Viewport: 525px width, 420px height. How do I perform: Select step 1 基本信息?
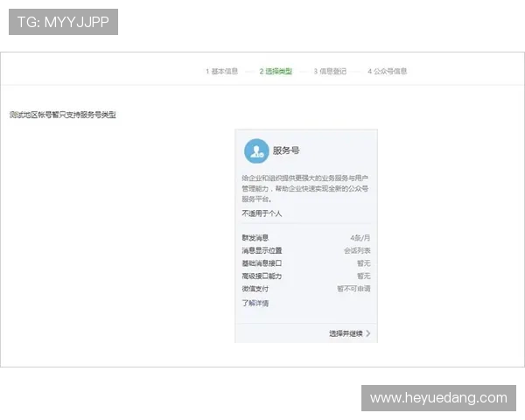221,71
